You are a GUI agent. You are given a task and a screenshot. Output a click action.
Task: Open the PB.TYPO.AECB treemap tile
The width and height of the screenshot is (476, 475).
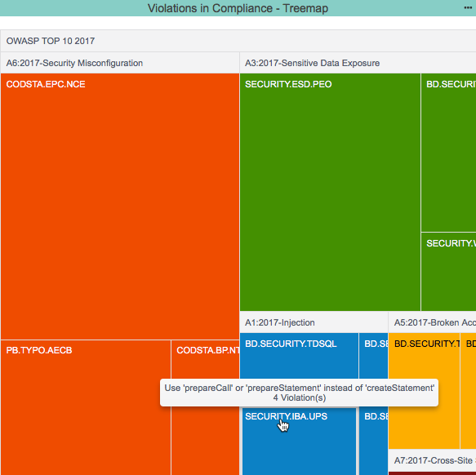(86, 407)
